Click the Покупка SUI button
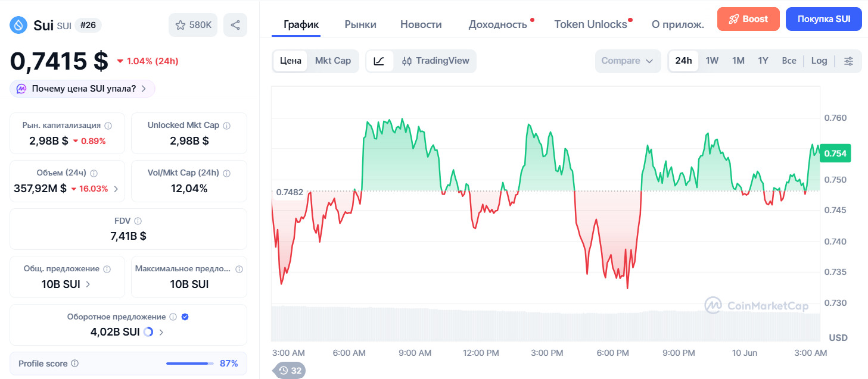 (824, 18)
